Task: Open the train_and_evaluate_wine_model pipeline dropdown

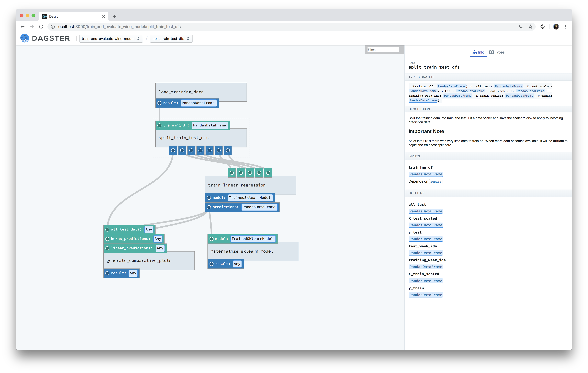Action: (111, 39)
